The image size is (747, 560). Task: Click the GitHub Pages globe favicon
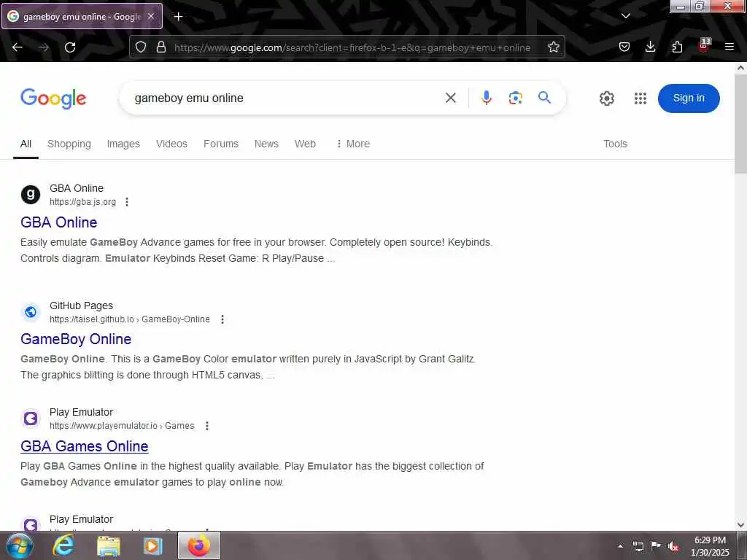pos(31,312)
